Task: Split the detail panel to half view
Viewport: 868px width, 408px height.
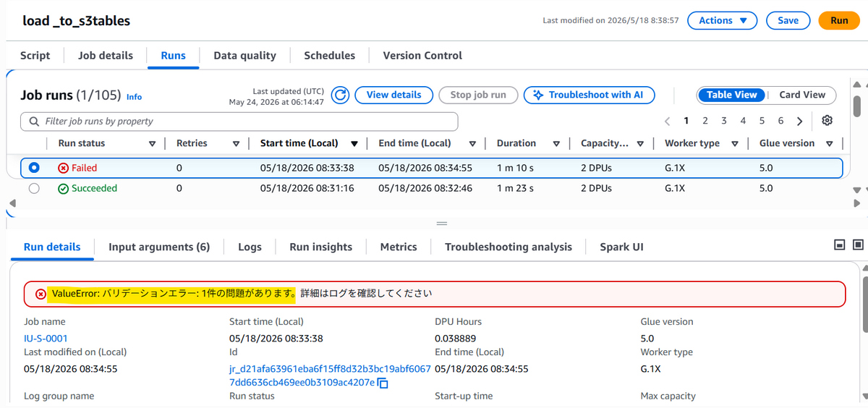Action: tap(840, 245)
